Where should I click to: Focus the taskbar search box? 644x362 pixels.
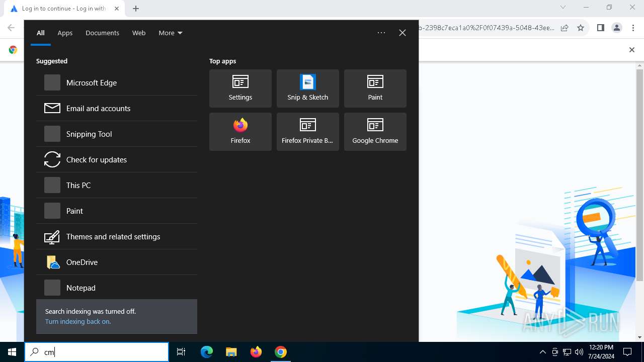coord(97,352)
